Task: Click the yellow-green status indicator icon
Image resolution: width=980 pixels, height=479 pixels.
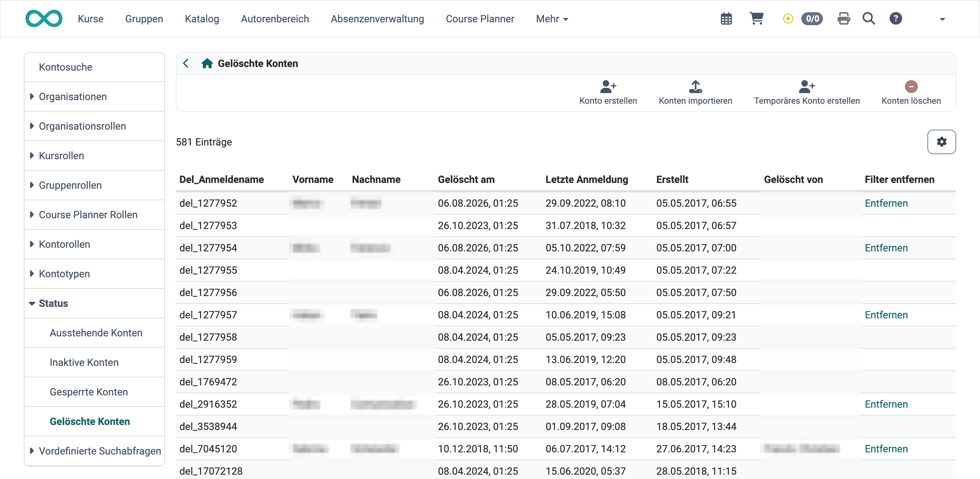Action: [788, 19]
